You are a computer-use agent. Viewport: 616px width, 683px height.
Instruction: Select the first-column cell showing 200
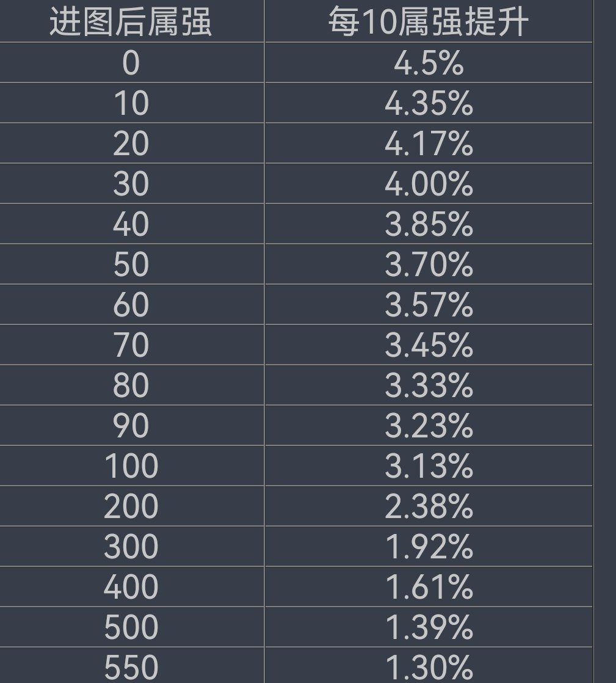click(x=131, y=506)
